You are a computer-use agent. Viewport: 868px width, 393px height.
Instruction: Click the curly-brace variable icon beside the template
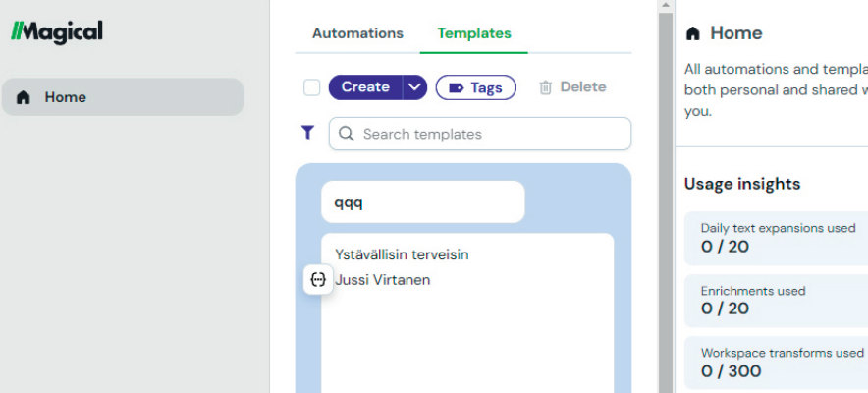point(317,279)
